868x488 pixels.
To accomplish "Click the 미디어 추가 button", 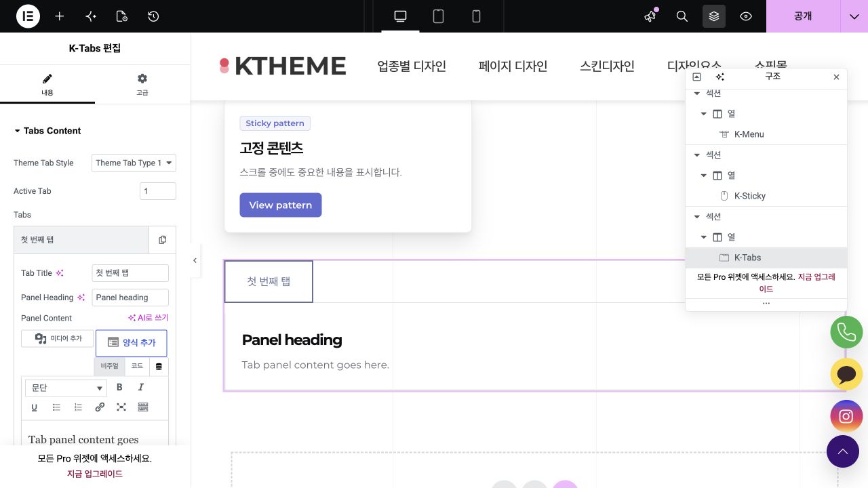I will [x=57, y=338].
